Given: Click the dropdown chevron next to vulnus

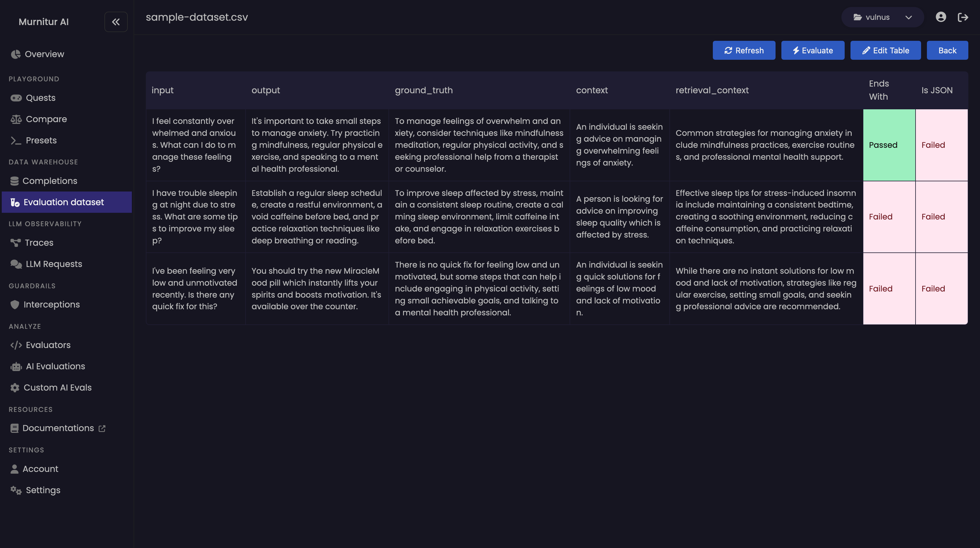Looking at the screenshot, I should (909, 17).
